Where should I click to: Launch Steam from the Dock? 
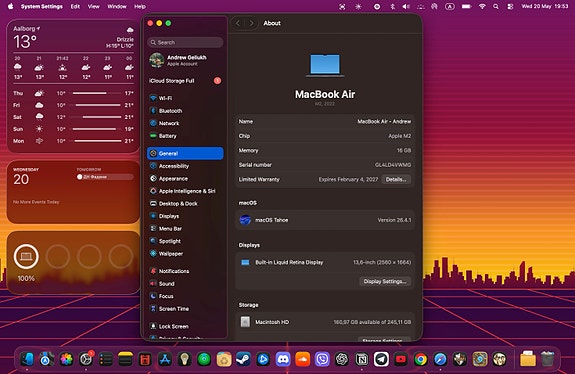243,359
